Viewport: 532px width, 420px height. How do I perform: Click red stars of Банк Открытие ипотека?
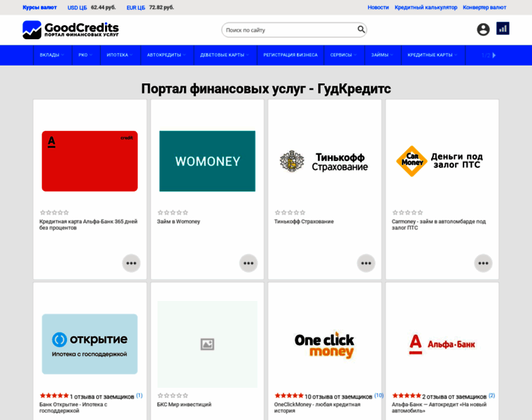pyautogui.click(x=55, y=395)
